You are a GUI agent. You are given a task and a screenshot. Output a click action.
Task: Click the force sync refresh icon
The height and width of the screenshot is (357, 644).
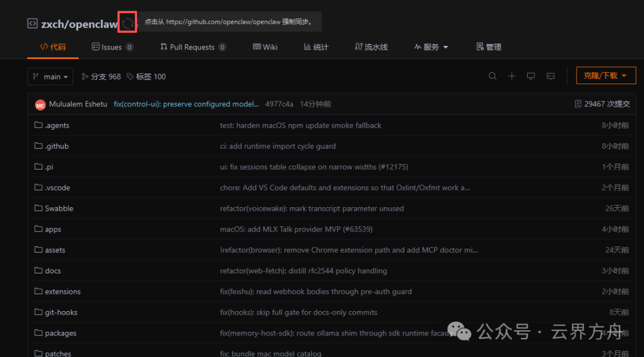coord(128,23)
